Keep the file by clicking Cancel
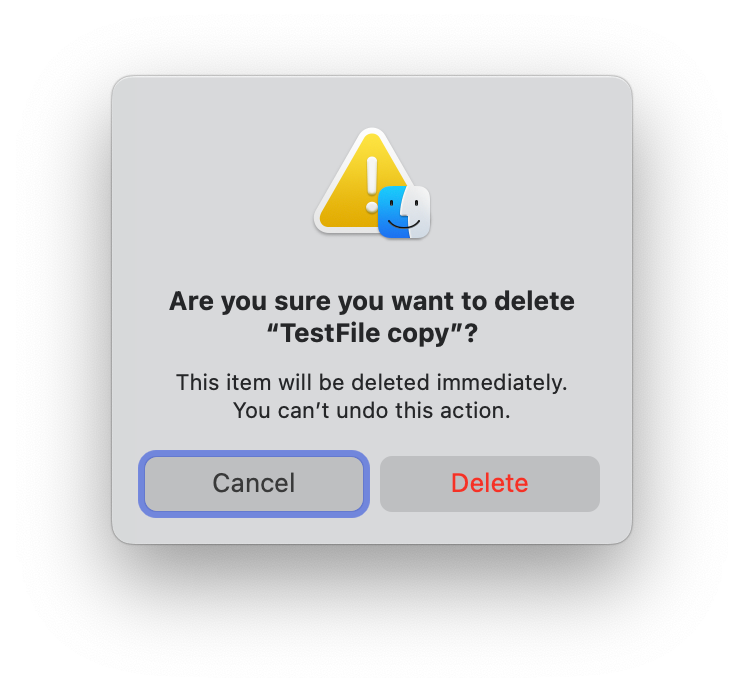 click(x=254, y=484)
